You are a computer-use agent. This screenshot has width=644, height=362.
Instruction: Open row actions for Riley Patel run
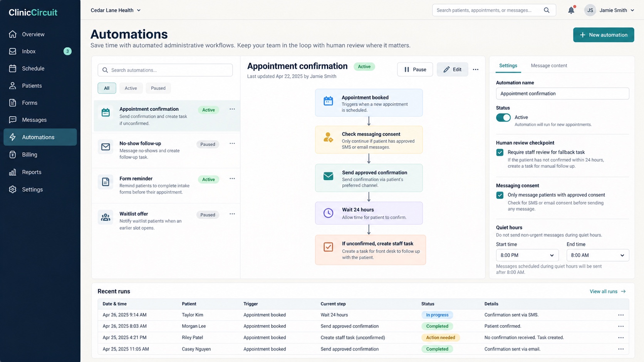point(621,338)
